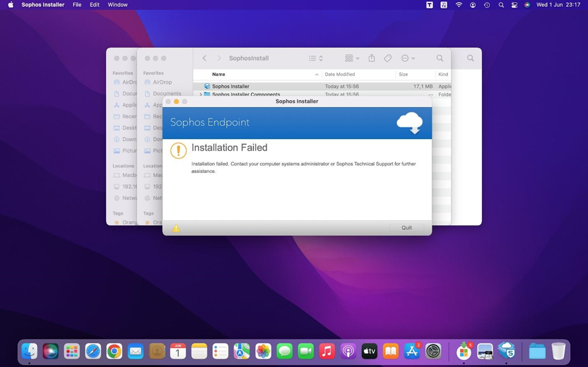Open the Edit menu
This screenshot has height=367, width=588.
tap(95, 5)
